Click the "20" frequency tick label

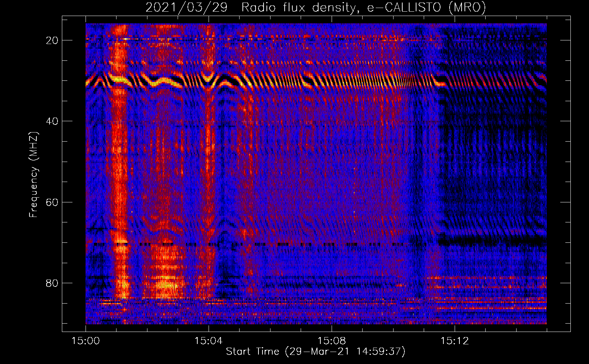point(52,40)
